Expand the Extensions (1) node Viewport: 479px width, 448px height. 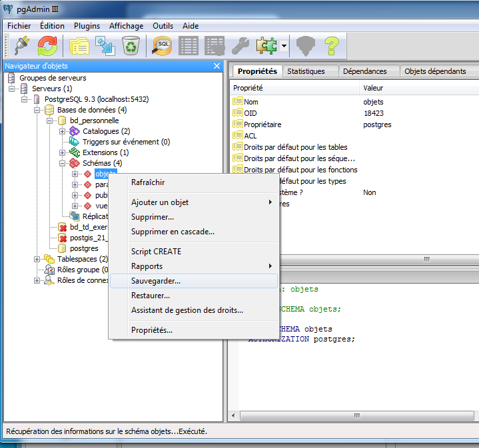63,152
